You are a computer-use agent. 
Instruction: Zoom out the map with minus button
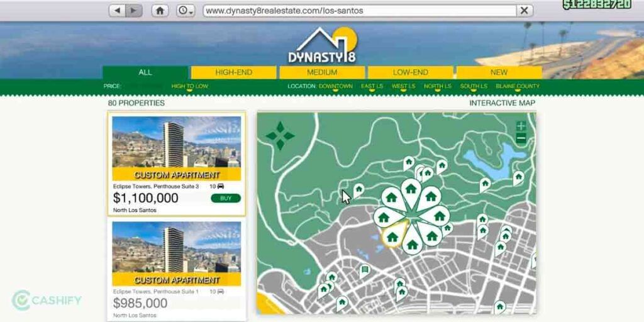coord(521,139)
